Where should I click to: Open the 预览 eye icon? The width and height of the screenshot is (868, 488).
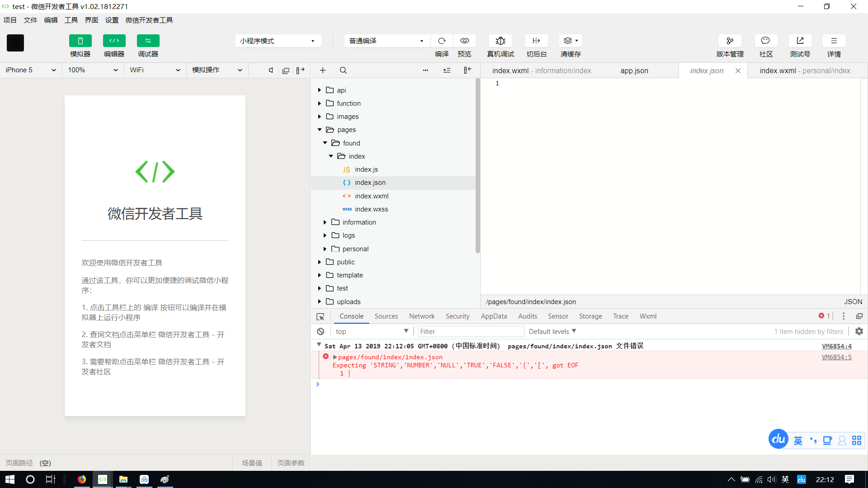click(464, 41)
